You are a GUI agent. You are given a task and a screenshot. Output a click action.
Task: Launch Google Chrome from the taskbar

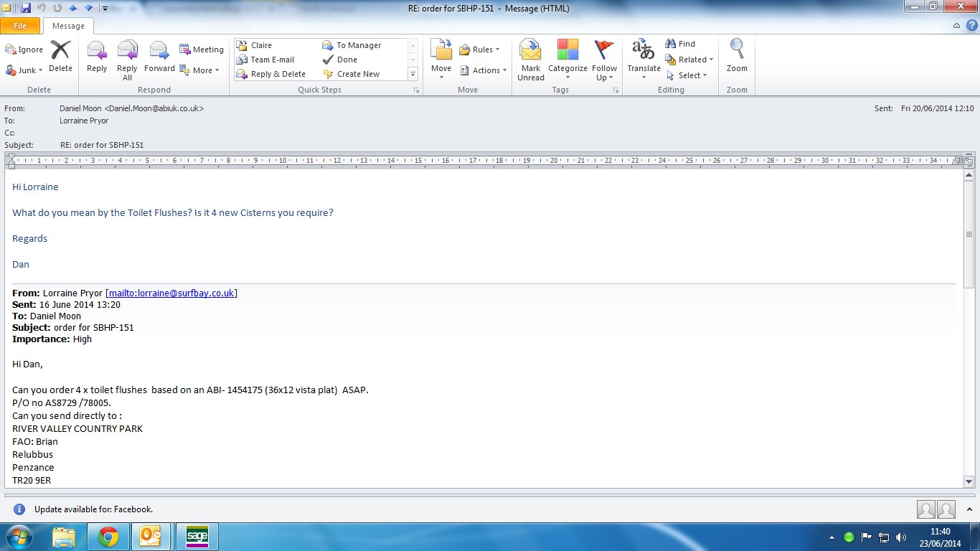pos(108,537)
